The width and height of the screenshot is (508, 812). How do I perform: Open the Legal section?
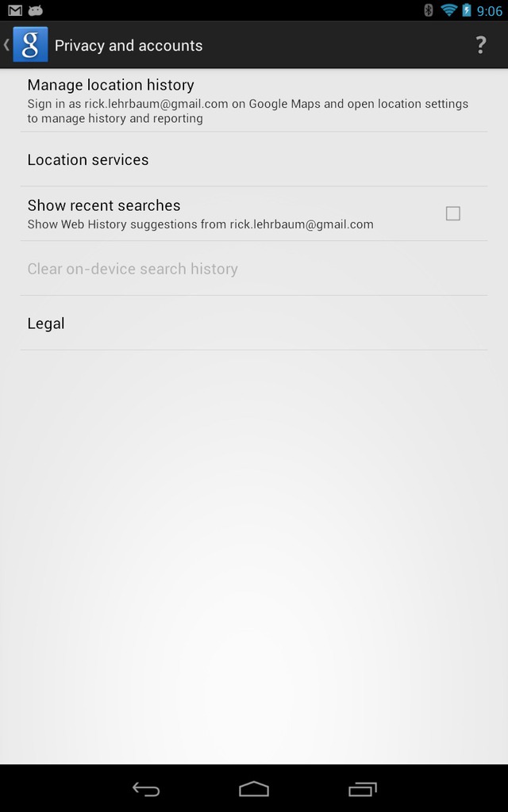click(254, 324)
